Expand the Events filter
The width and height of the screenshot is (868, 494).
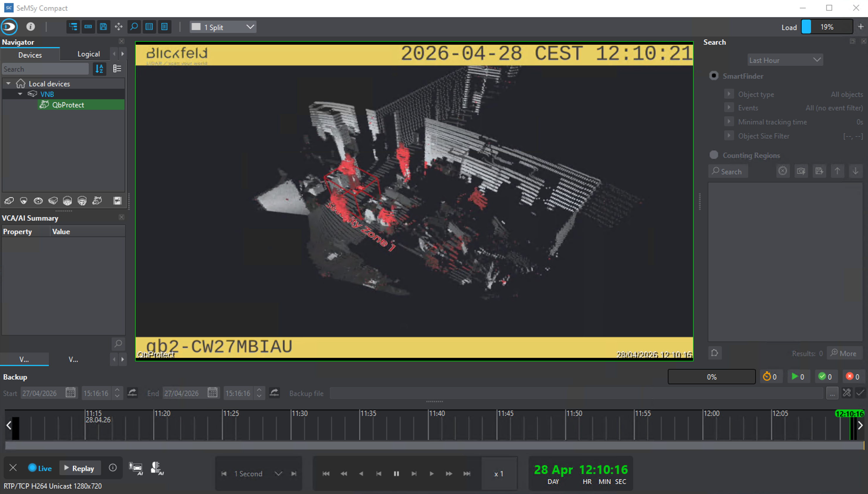pyautogui.click(x=729, y=107)
